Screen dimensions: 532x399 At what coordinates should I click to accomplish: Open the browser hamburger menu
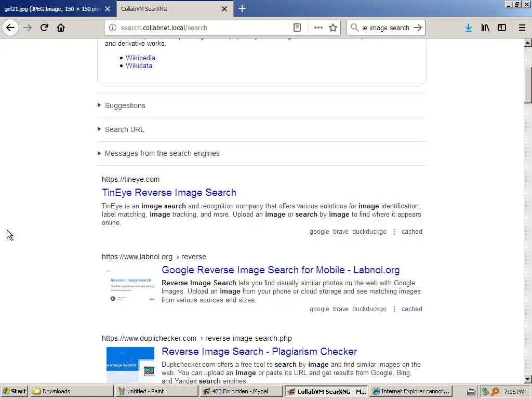pos(522,28)
